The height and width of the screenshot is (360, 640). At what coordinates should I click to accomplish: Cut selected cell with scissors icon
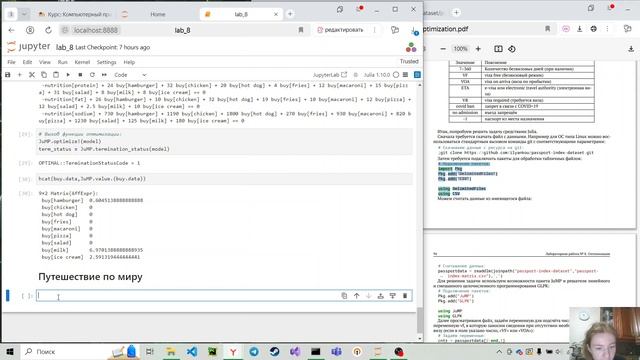(x=31, y=75)
